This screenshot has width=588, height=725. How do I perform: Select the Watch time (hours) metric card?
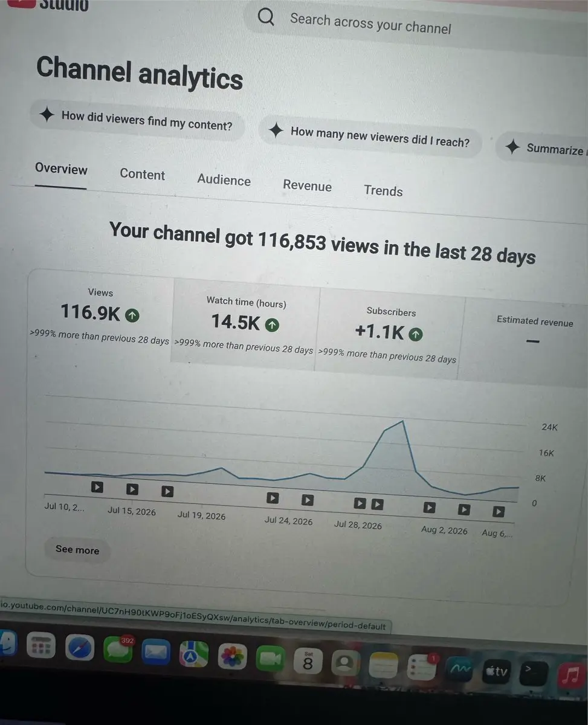245,325
